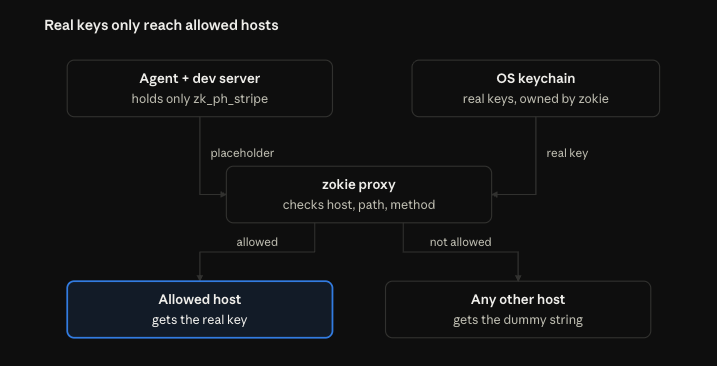The image size is (717, 366).
Task: Click 'real keys, owned by zokie' text
Action: pos(536,99)
